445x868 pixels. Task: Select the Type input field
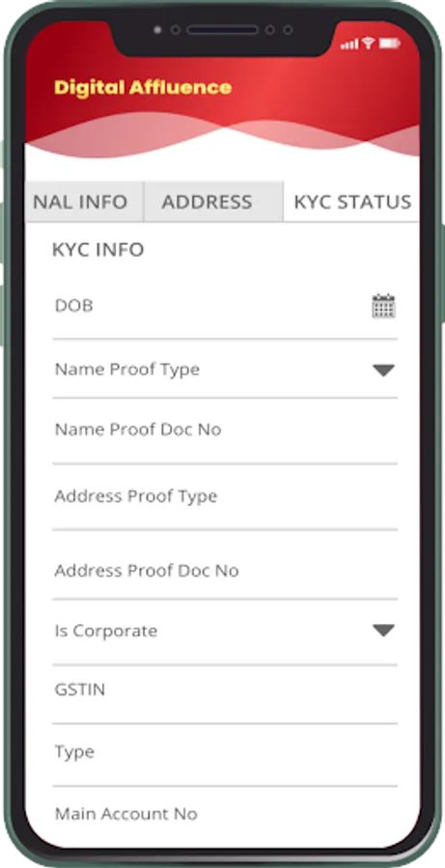tap(225, 754)
